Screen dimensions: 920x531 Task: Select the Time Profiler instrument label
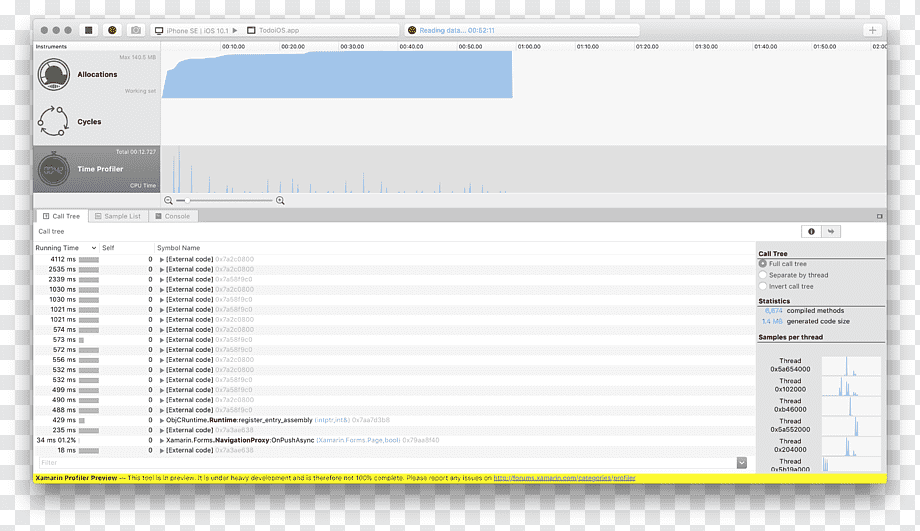[100, 169]
